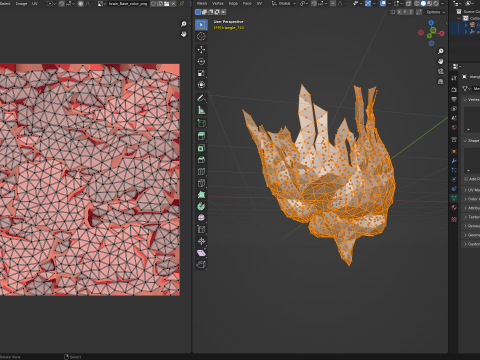Select the Shear tool
The width and height of the screenshot is (480, 360).
coord(201,253)
